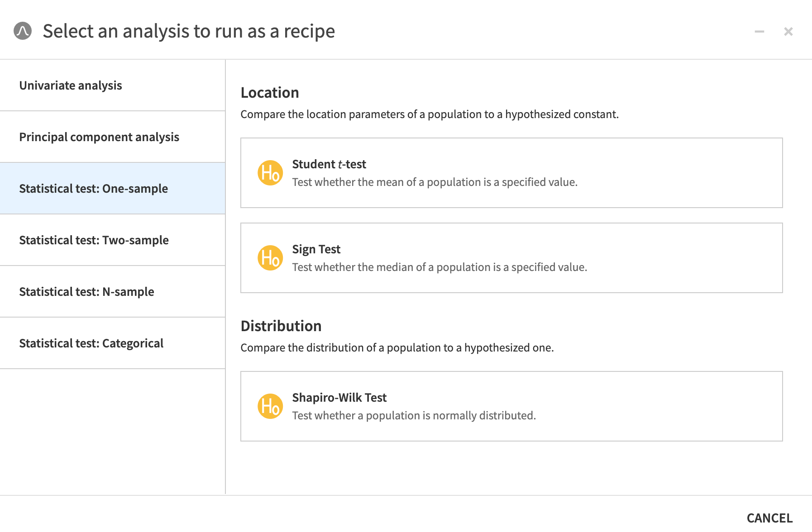Select Statistical test: One-sample category
This screenshot has height=532, width=812.
[93, 188]
